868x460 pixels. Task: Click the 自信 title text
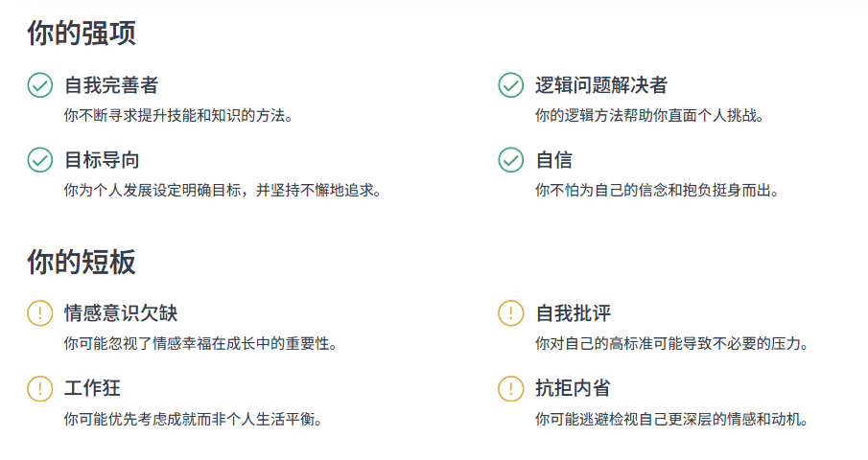pyautogui.click(x=553, y=160)
